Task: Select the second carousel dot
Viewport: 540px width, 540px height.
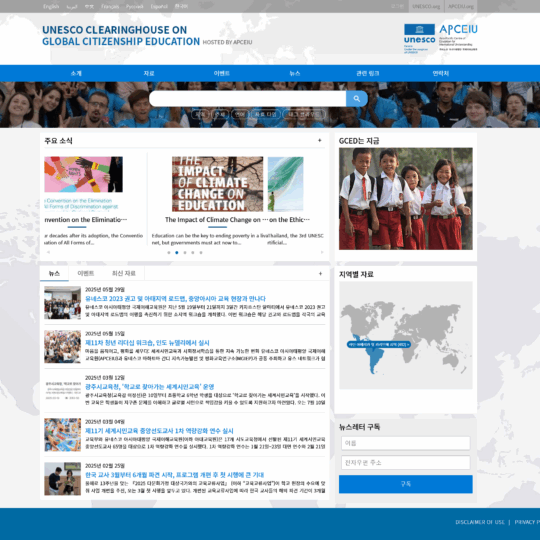Action: point(177,252)
